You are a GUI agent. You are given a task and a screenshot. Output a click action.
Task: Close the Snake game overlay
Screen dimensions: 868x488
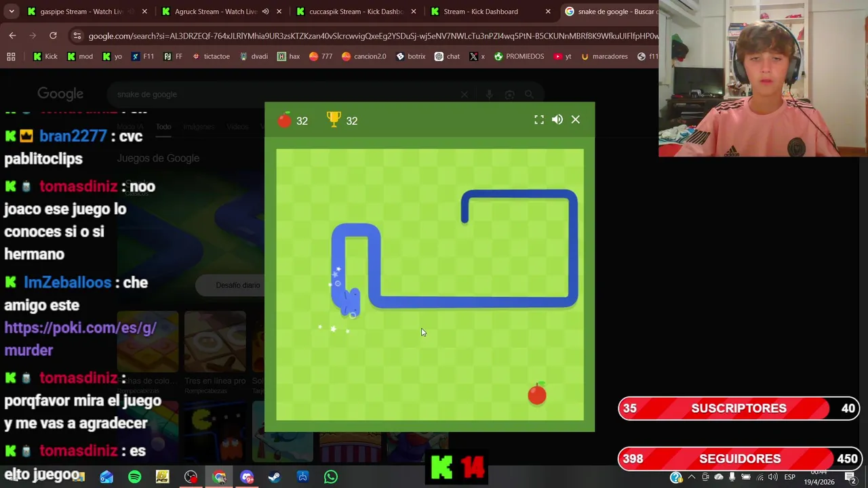point(576,120)
